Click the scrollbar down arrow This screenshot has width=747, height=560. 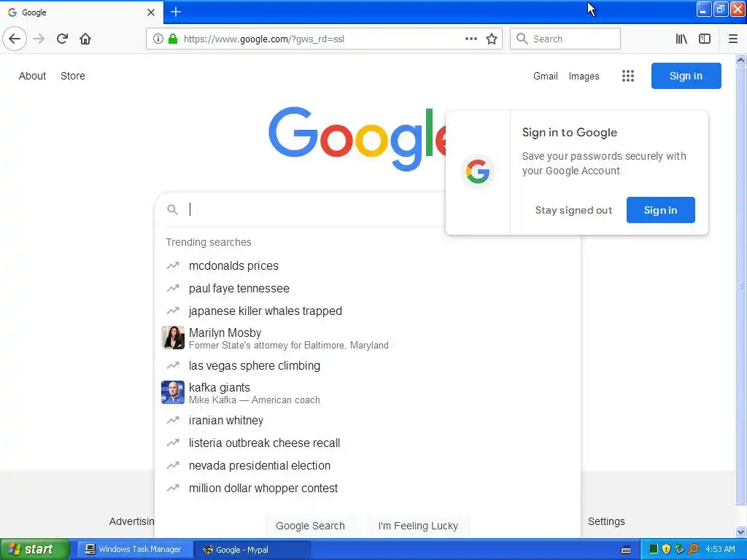tap(740, 532)
